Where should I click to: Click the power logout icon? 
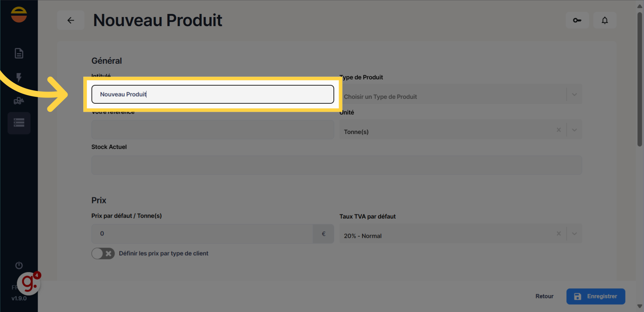tap(19, 265)
